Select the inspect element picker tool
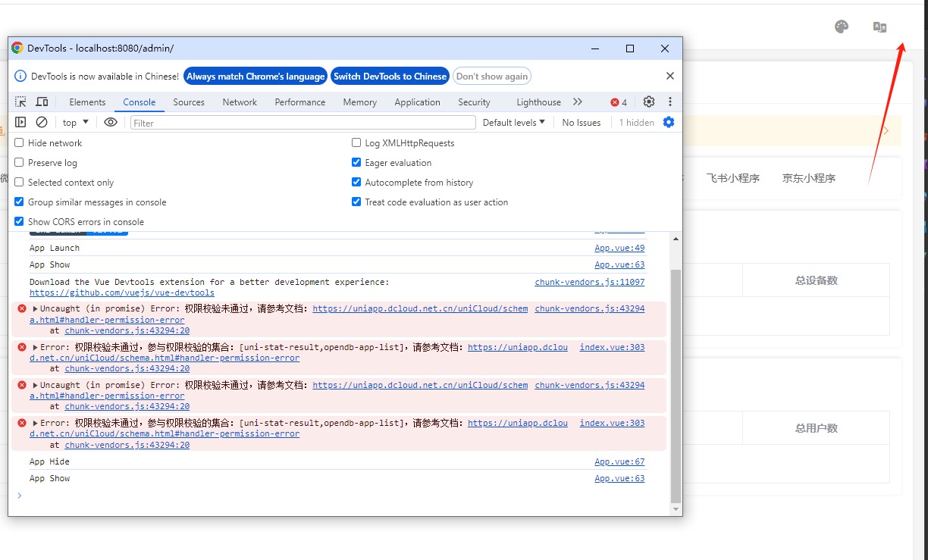 [20, 102]
